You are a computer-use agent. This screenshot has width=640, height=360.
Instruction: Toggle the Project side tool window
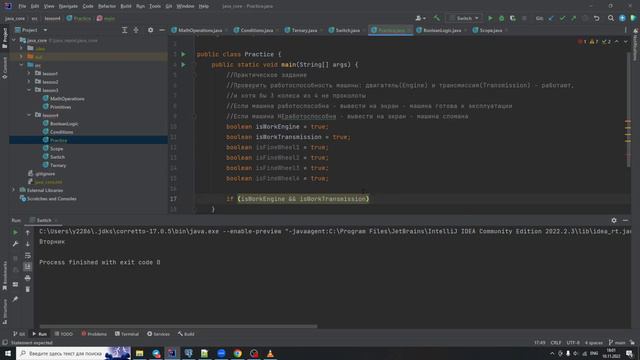(4, 38)
